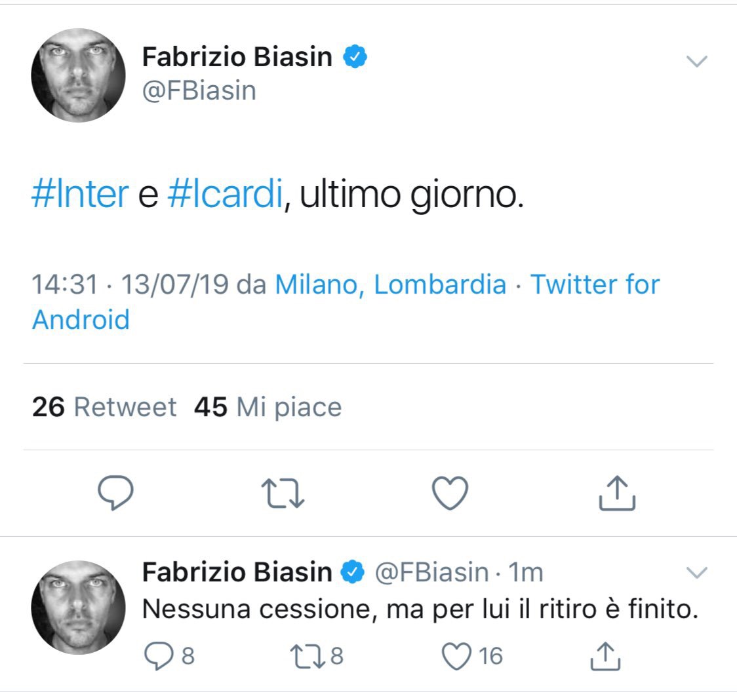Retweet the 'Nessuna cessione' reply tweet

tap(308, 656)
